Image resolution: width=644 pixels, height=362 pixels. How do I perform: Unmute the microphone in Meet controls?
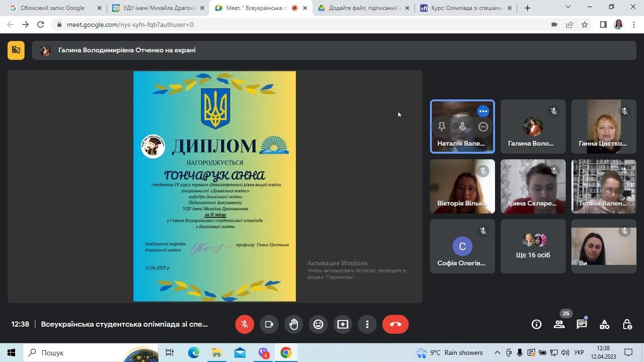pos(245,324)
